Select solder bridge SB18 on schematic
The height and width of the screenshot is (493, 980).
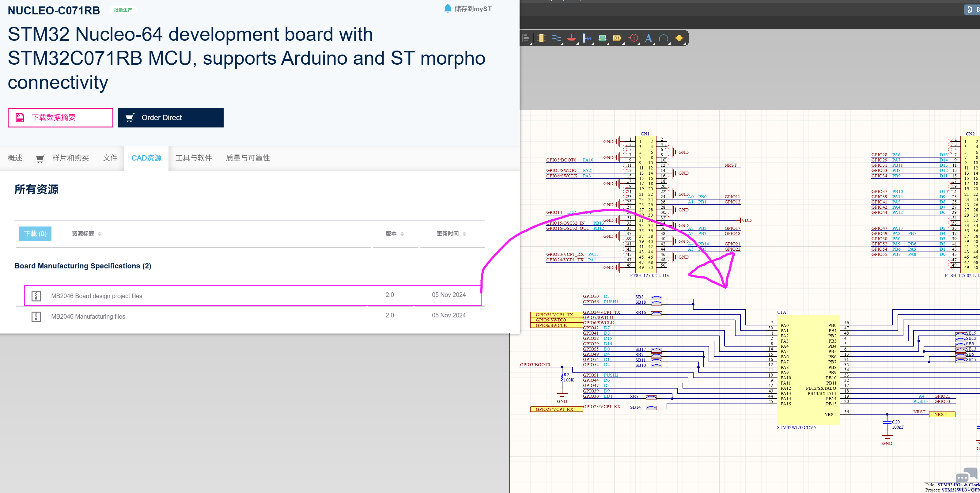[x=656, y=303]
